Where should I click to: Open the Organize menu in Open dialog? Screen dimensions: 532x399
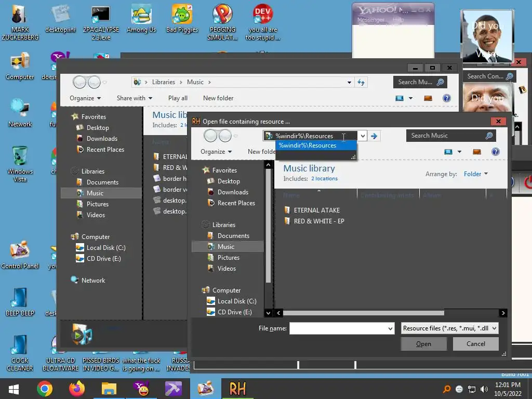click(216, 152)
